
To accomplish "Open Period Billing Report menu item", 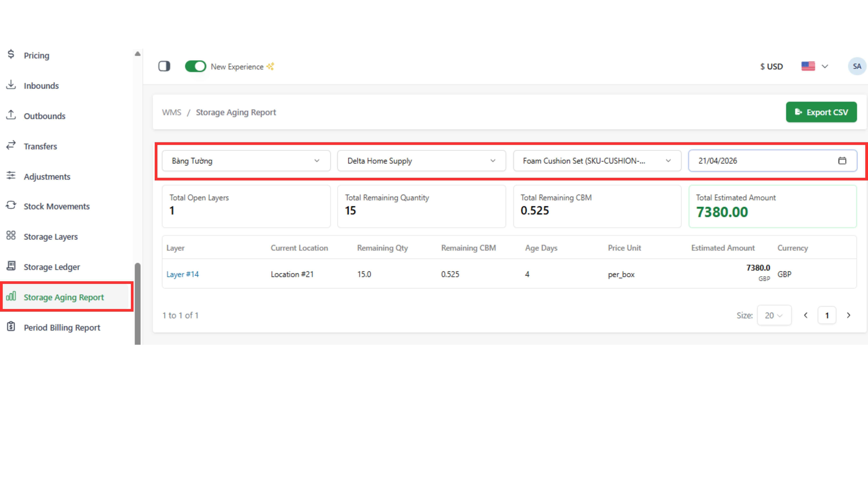I will (62, 327).
